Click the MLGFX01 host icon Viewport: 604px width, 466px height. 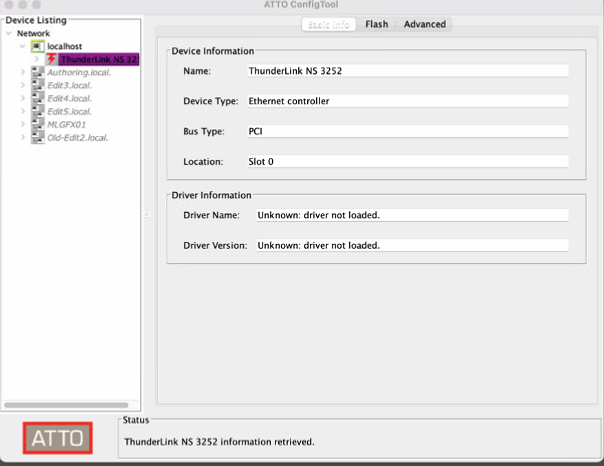(37, 125)
